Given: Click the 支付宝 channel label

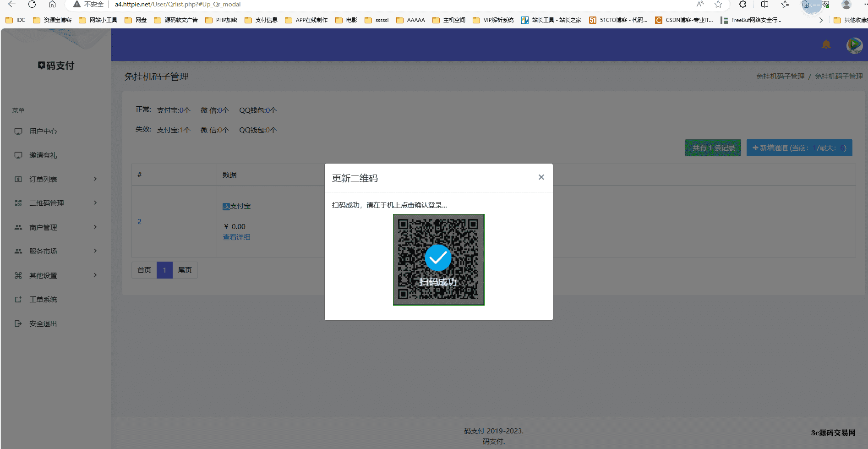Looking at the screenshot, I should pos(237,206).
